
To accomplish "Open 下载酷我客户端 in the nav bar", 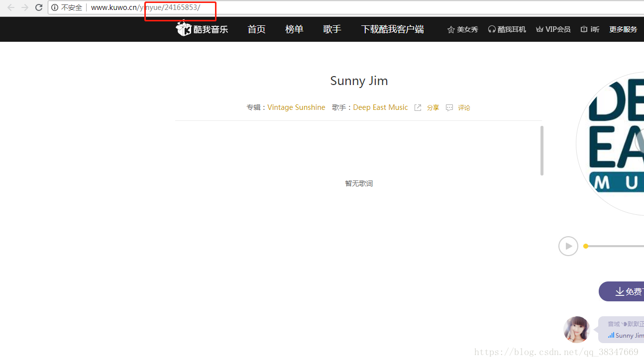I will 393,29.
